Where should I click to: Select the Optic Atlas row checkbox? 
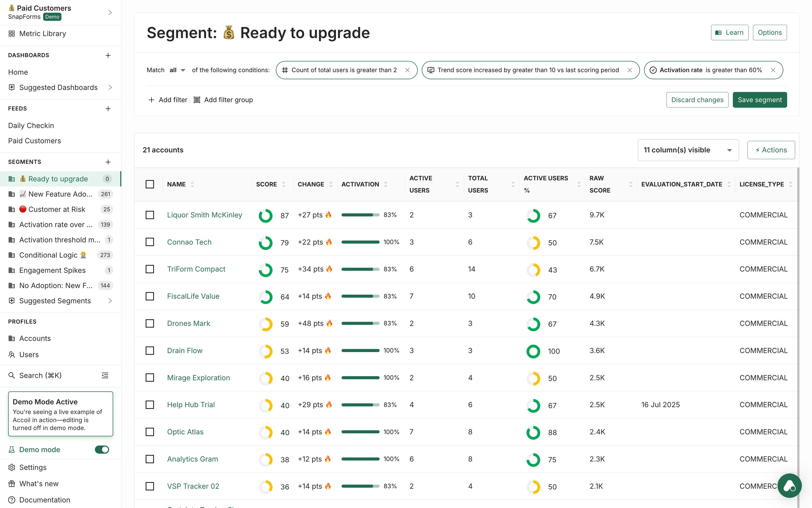pyautogui.click(x=150, y=432)
